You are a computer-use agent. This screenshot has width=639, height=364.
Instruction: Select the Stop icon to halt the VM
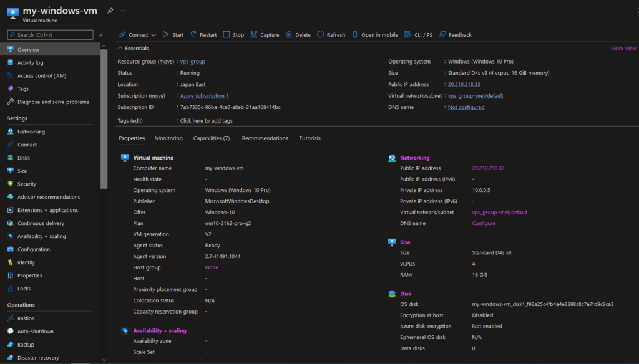(x=226, y=34)
